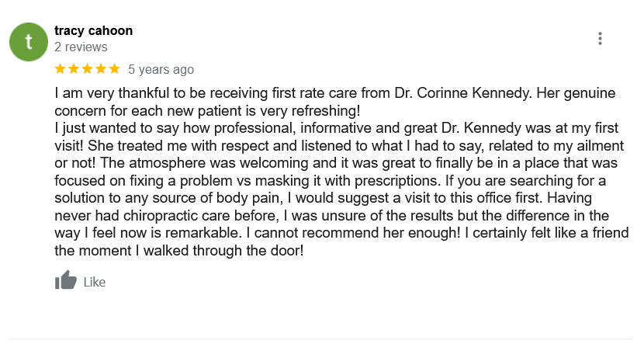Open tracy cahoon's profile name link
This screenshot has width=644, height=344.
point(94,30)
